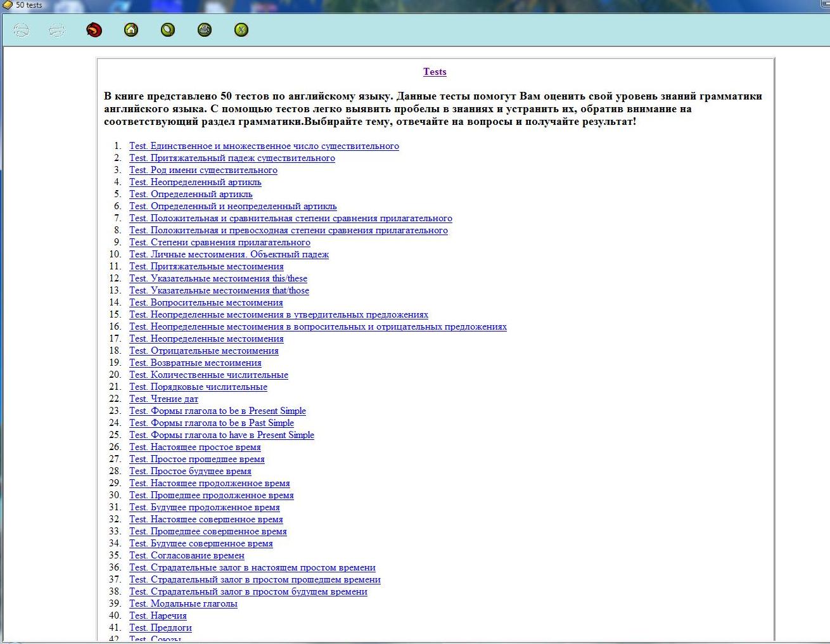Click the disabled back navigation icon

[x=22, y=30]
